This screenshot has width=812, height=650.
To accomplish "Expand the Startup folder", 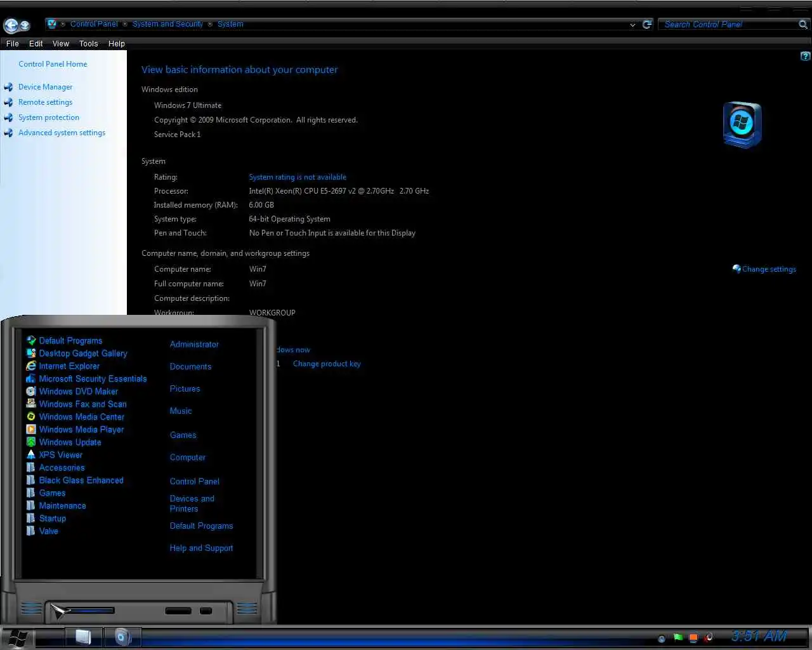I will coord(46,519).
